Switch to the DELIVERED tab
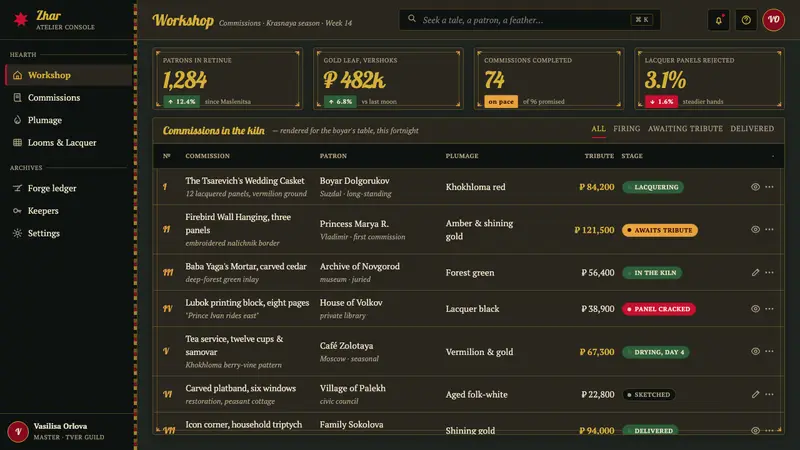 tap(752, 129)
